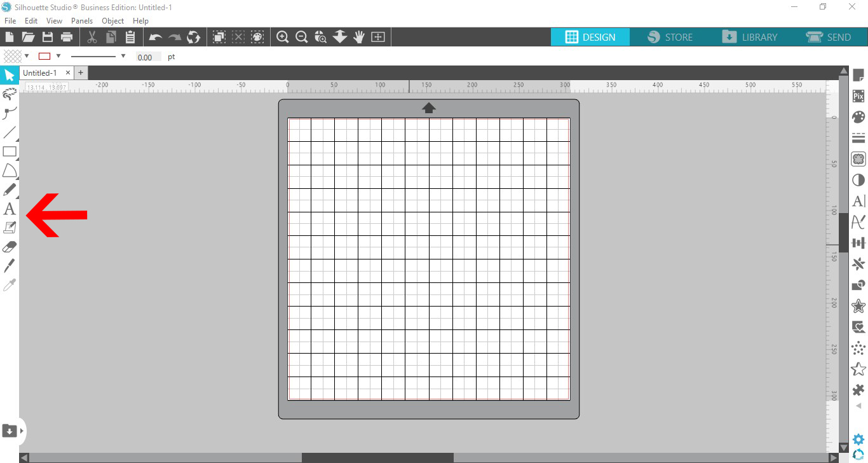
Task: Switch to the STORE tab
Action: point(670,37)
